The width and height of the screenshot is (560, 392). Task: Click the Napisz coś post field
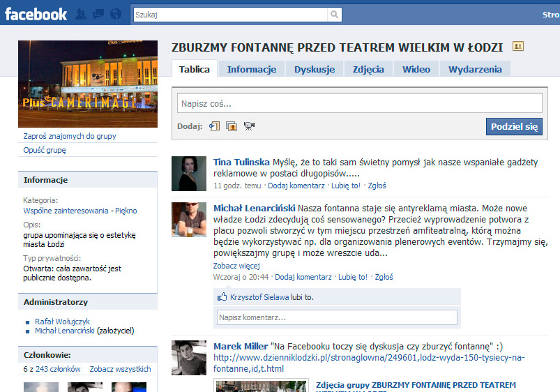(360, 103)
